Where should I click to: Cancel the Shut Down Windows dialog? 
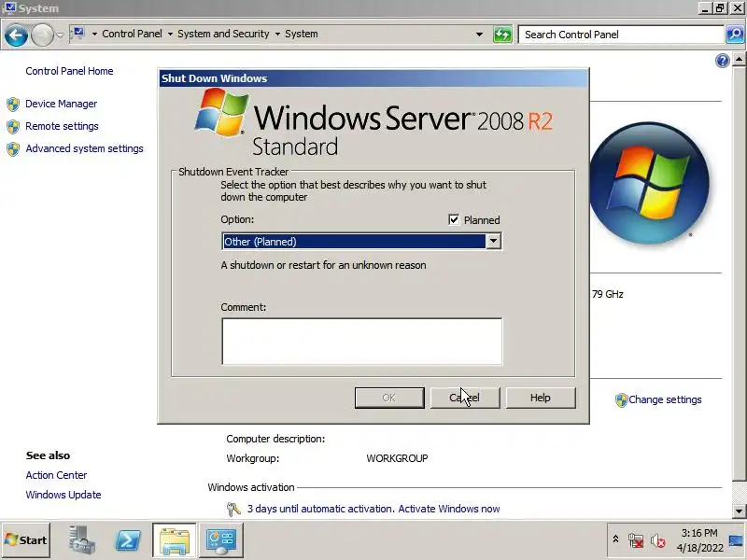point(465,398)
